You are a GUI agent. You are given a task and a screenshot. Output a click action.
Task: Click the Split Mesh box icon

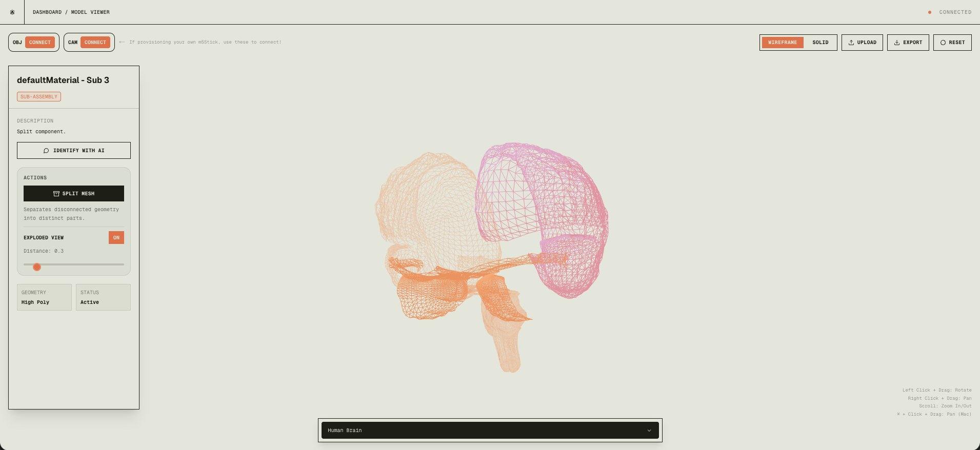point(56,194)
